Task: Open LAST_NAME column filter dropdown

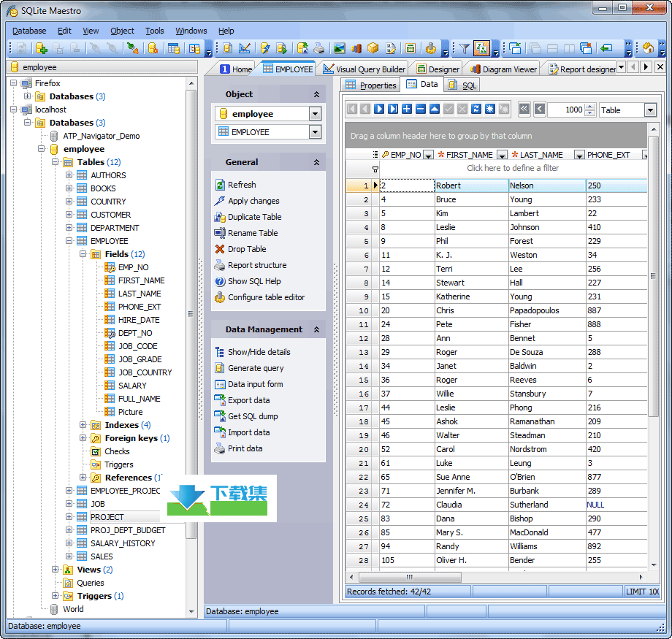Action: pyautogui.click(x=579, y=155)
